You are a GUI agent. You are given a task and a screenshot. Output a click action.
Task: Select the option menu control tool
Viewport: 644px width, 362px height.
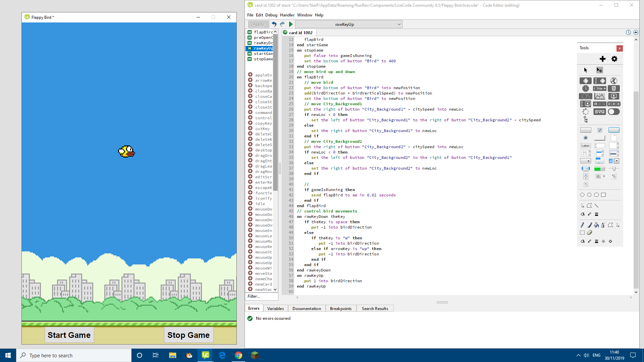pos(586,161)
